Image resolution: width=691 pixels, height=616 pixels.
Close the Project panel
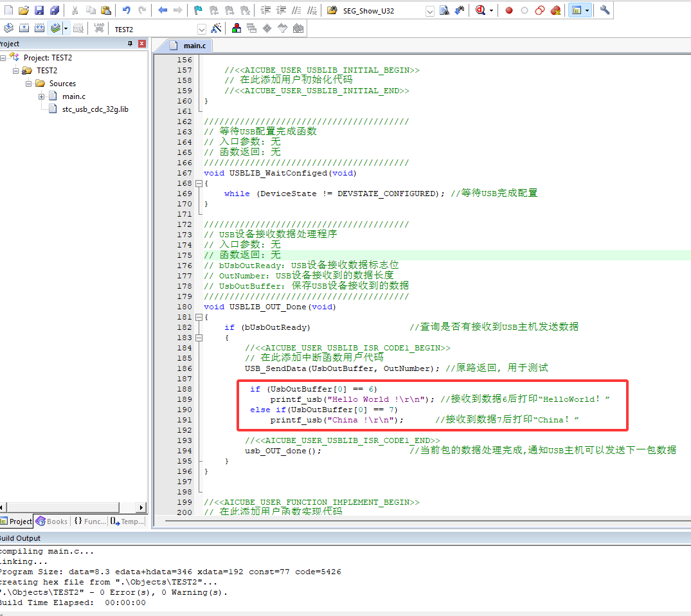[142, 44]
